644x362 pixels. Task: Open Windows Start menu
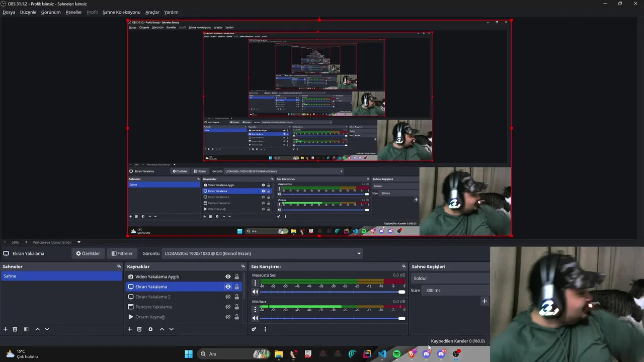[x=189, y=354]
